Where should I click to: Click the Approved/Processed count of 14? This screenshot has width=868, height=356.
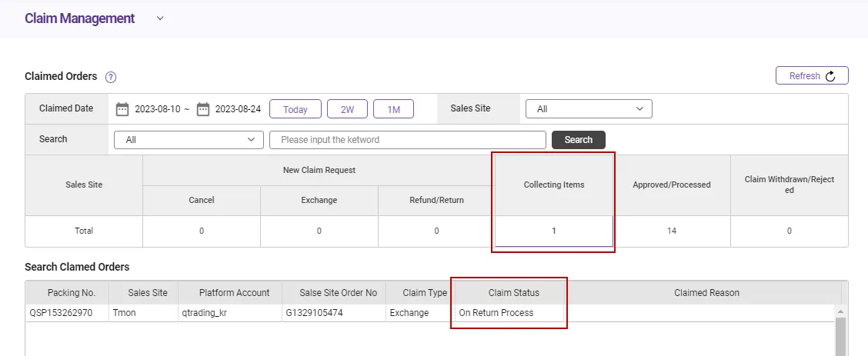pos(672,231)
